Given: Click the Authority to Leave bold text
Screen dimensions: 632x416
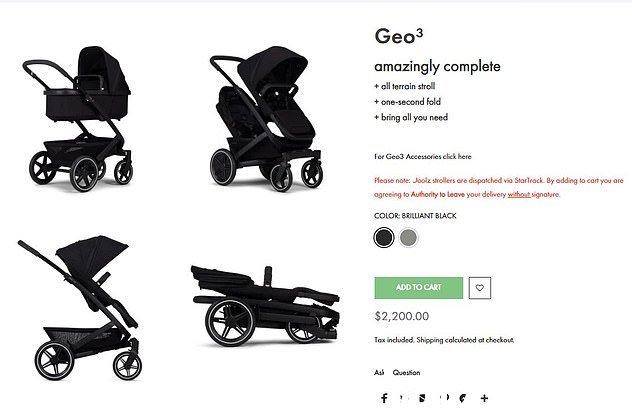Looking at the screenshot, I should 438,194.
